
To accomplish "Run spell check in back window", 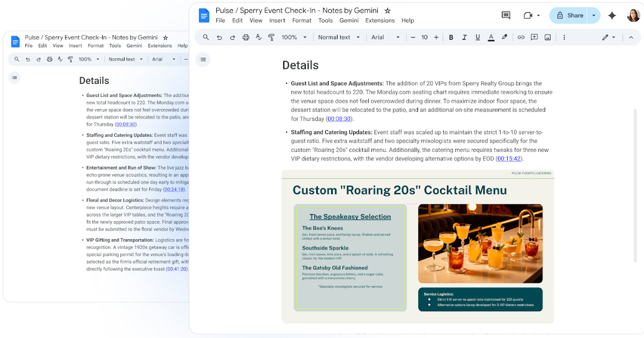I will tap(60, 60).
